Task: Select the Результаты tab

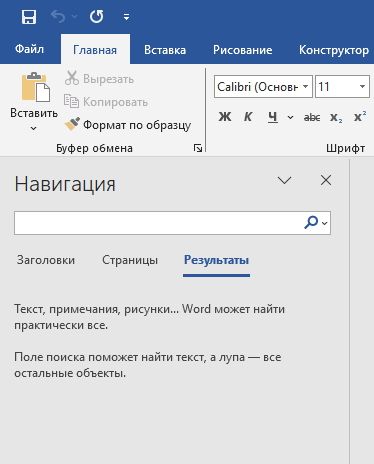Action: coord(217,260)
